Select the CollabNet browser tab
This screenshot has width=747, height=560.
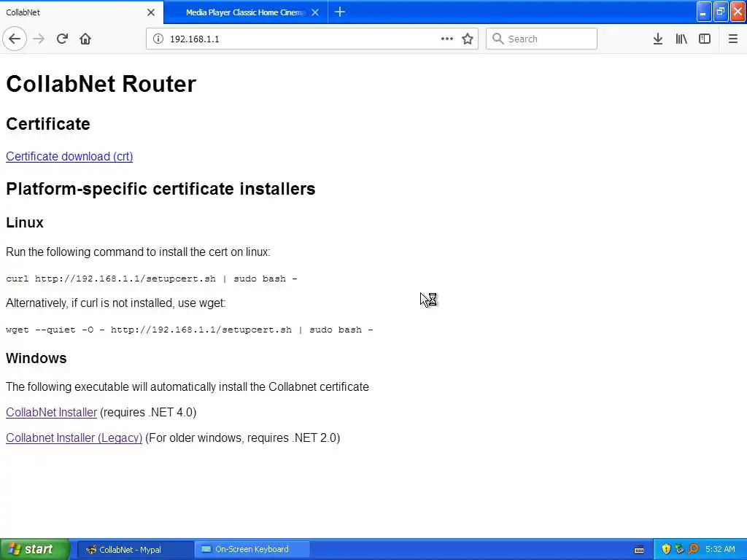click(x=81, y=12)
